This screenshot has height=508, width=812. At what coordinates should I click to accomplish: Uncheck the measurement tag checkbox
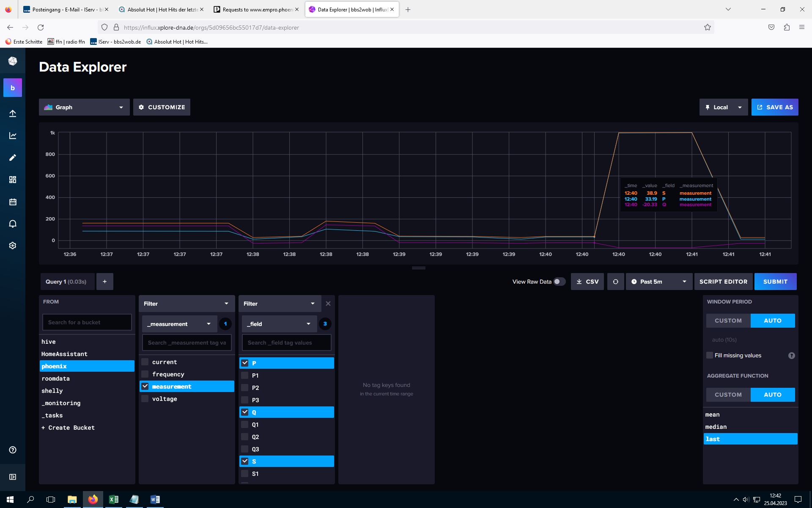click(x=145, y=386)
